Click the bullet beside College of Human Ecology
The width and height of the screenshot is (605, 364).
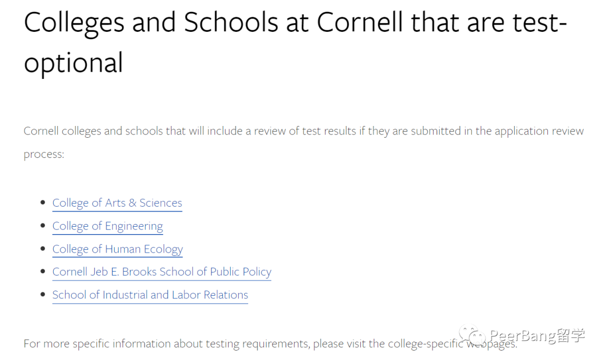pos(43,248)
